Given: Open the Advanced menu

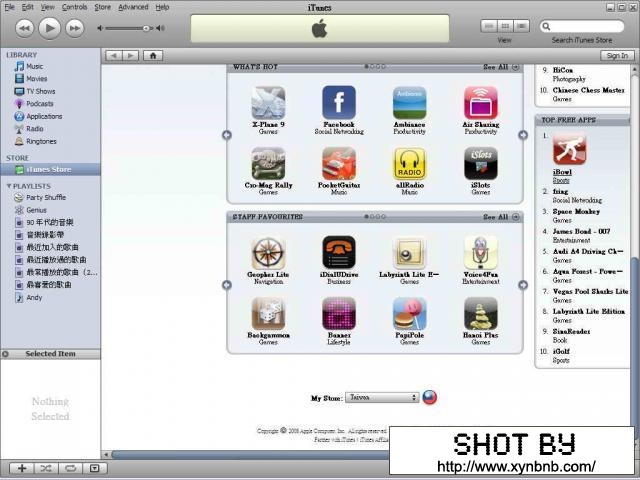Looking at the screenshot, I should pos(133,7).
